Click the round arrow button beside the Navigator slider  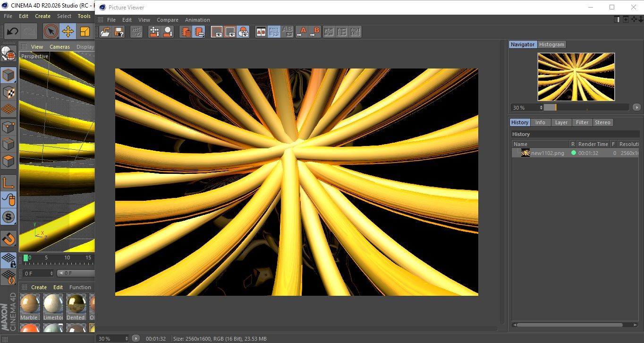coord(636,108)
